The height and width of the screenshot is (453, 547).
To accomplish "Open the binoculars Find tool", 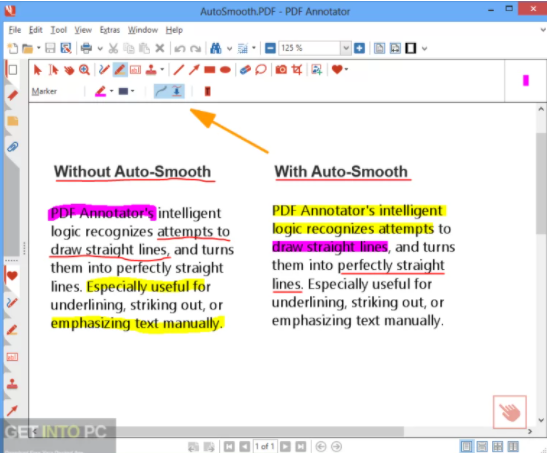I will (216, 48).
